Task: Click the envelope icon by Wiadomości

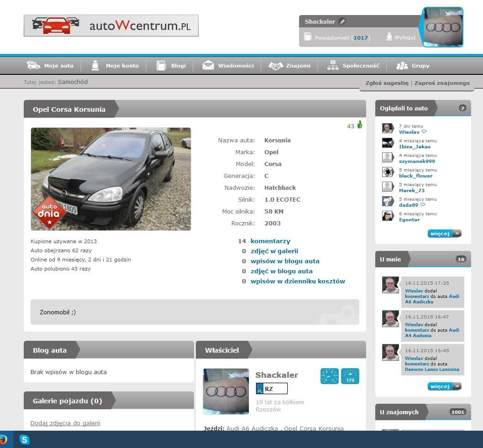Action: click(208, 65)
